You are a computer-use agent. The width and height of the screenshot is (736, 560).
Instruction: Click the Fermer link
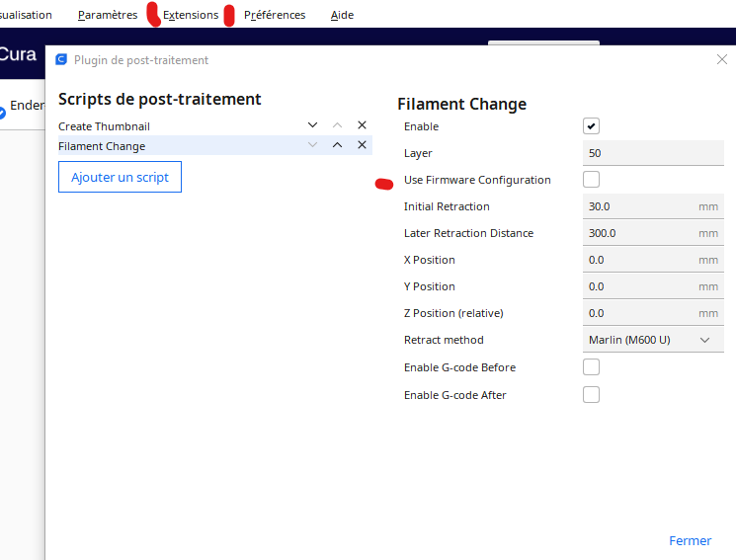click(x=690, y=541)
